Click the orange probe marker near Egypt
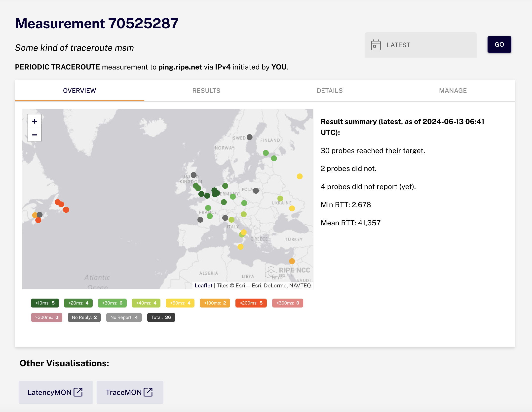532x412 pixels. 292,261
